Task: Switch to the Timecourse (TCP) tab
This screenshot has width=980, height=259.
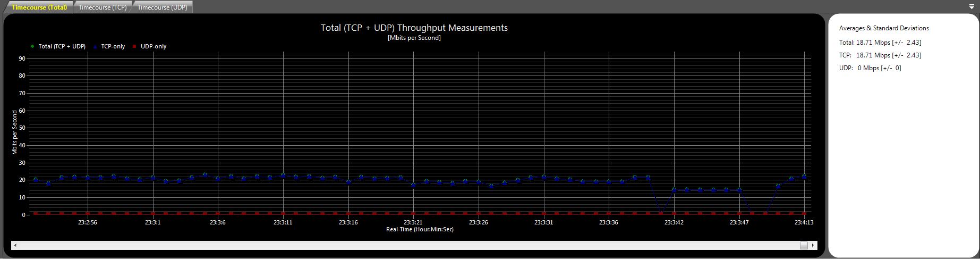Action: [x=103, y=7]
